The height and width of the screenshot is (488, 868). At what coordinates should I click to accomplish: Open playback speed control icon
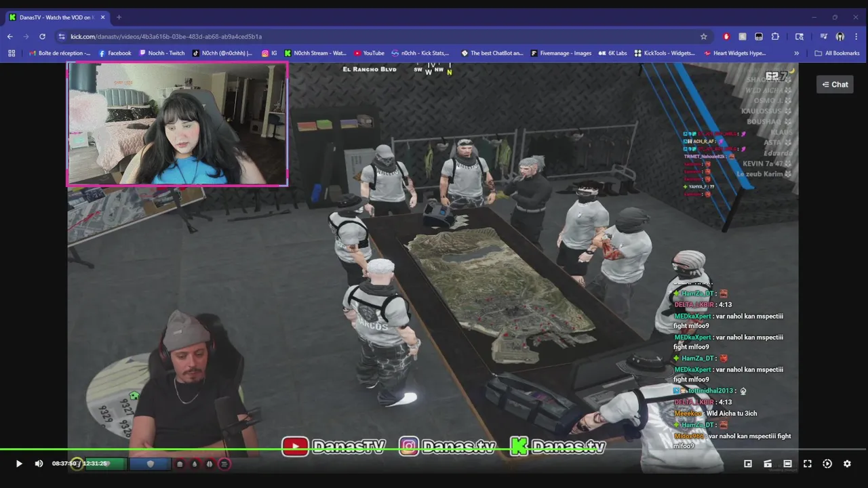tap(827, 464)
